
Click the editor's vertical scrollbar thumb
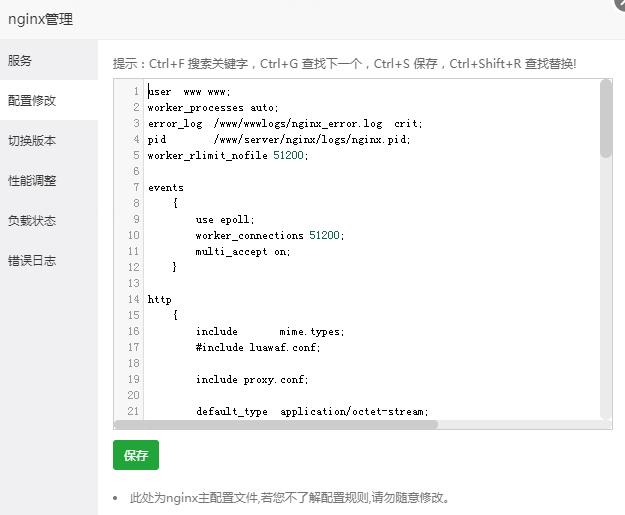(606, 118)
